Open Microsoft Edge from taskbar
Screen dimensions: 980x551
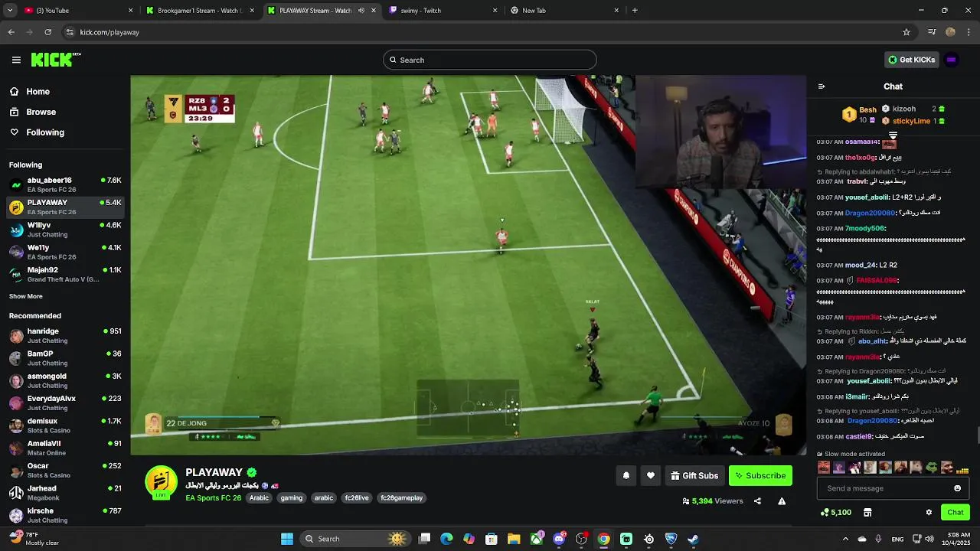(446, 539)
